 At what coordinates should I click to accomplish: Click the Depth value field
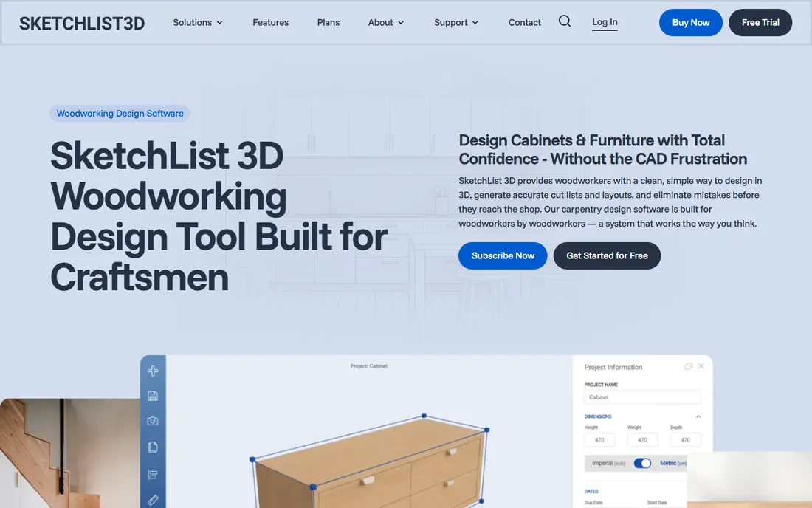click(x=685, y=439)
